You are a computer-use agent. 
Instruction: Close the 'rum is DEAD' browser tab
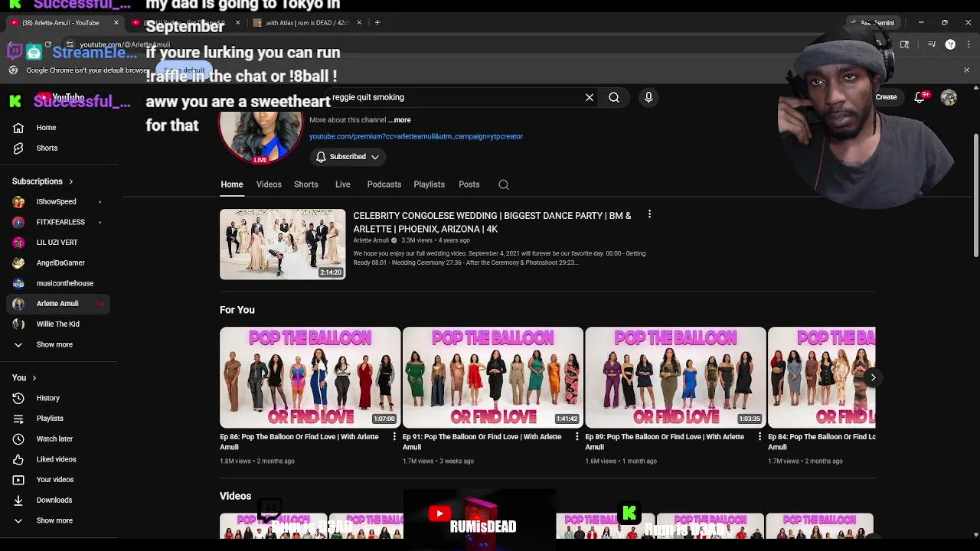pyautogui.click(x=359, y=23)
